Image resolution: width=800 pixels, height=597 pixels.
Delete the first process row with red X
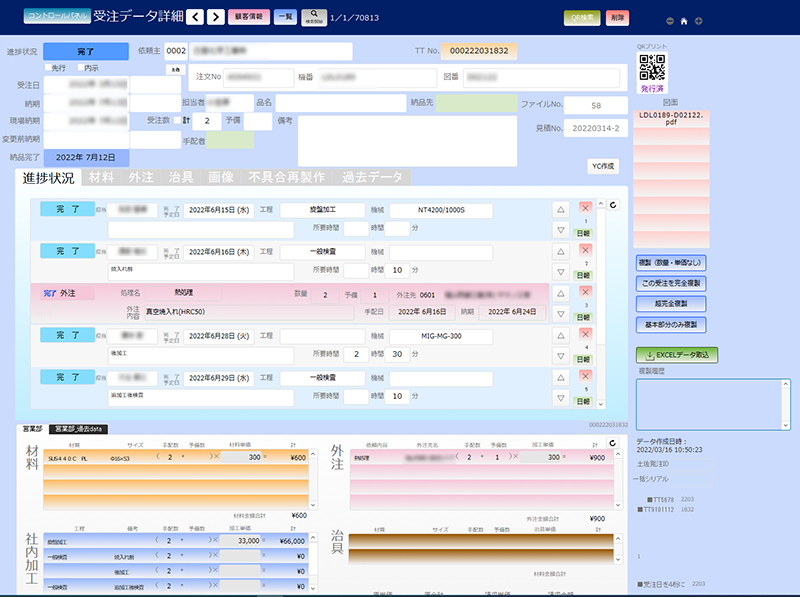coord(585,206)
